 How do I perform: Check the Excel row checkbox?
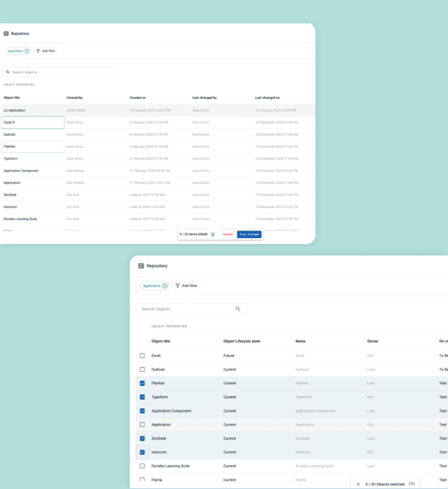[142, 356]
